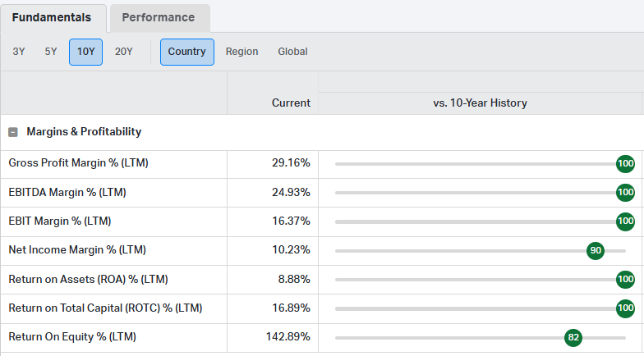644x356 pixels.
Task: Click Gross Profit Margin percentile badge 100
Action: (625, 164)
